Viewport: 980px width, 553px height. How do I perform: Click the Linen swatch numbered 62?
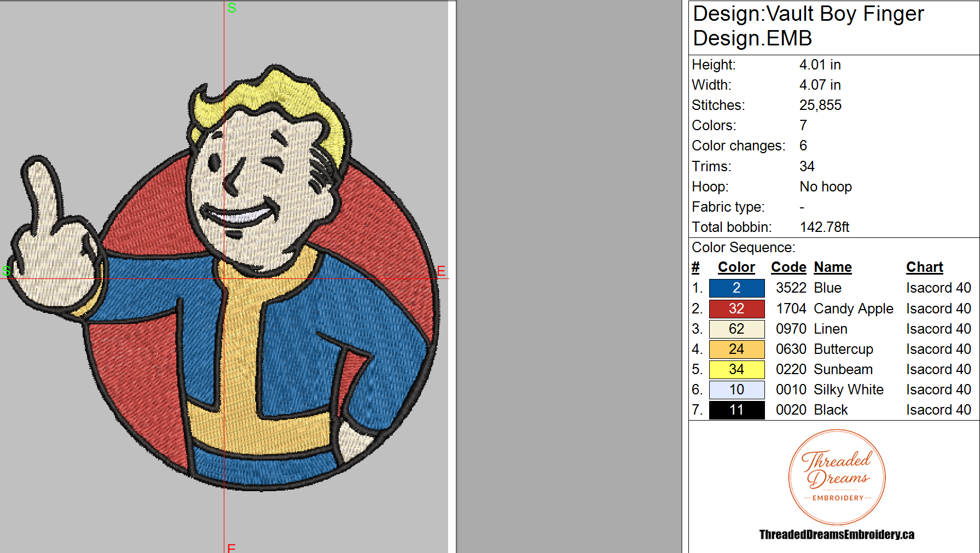[737, 329]
